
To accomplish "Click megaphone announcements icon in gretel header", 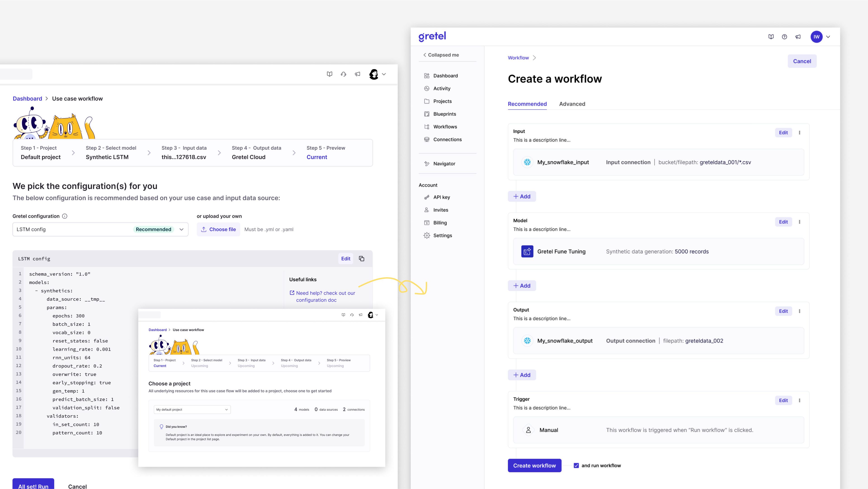I will (x=798, y=37).
